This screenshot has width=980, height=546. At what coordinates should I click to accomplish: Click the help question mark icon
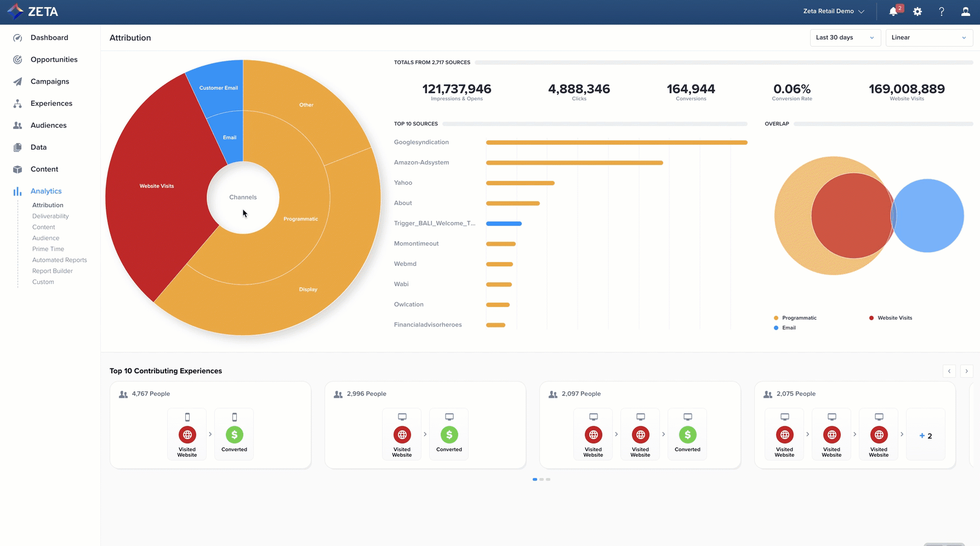(942, 12)
